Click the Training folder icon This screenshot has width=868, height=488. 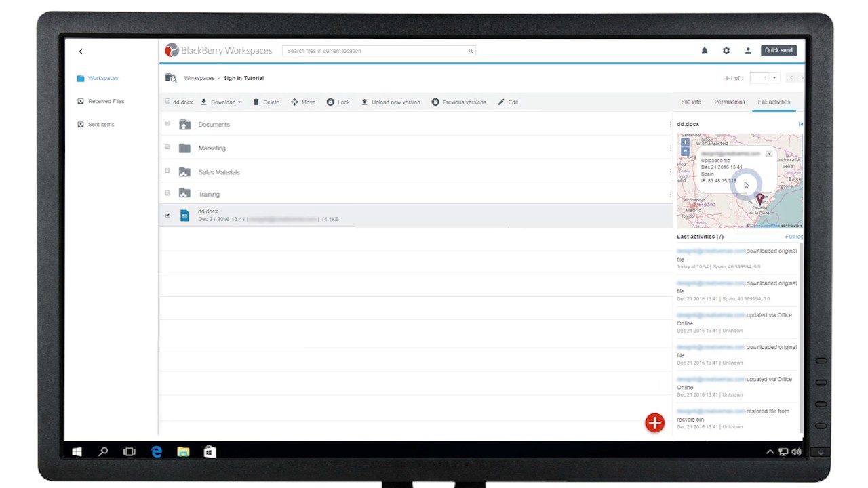(184, 194)
